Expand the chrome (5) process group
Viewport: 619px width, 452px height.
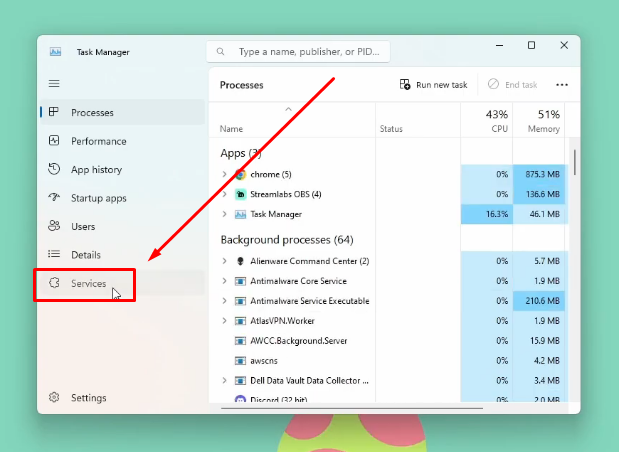coord(224,174)
